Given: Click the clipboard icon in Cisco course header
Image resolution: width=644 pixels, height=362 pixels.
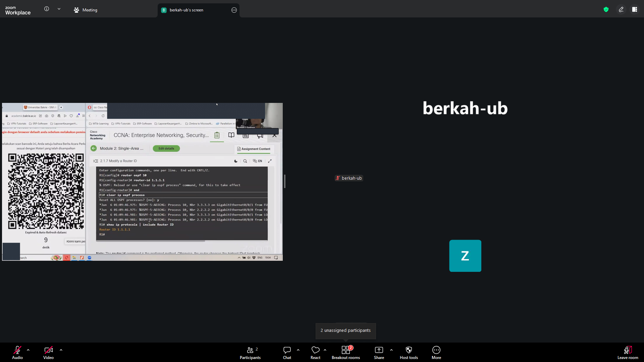Looking at the screenshot, I should [217, 135].
